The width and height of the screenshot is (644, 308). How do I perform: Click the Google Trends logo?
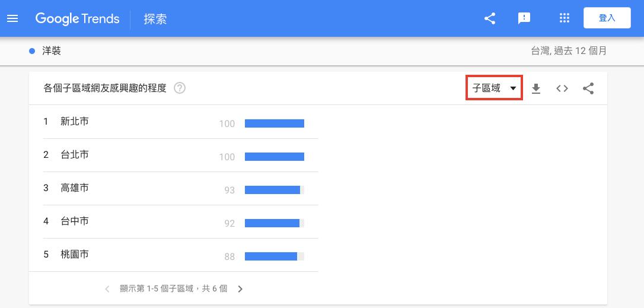(x=77, y=18)
